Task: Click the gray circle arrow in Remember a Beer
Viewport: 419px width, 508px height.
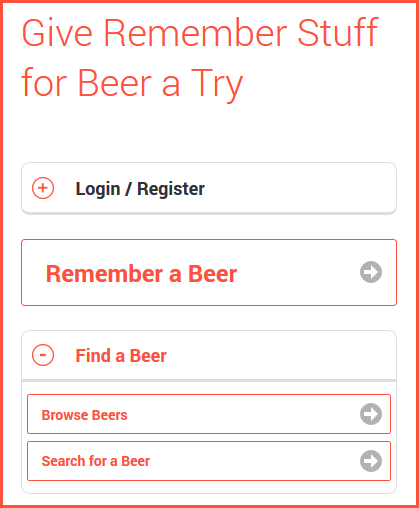Action: coord(371,272)
